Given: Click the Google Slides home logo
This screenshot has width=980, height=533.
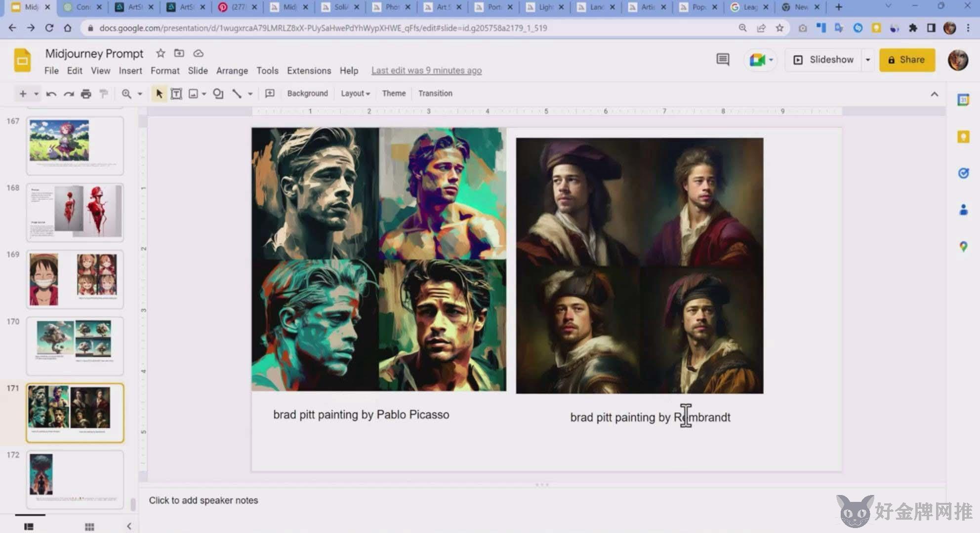Looking at the screenshot, I should [22, 61].
